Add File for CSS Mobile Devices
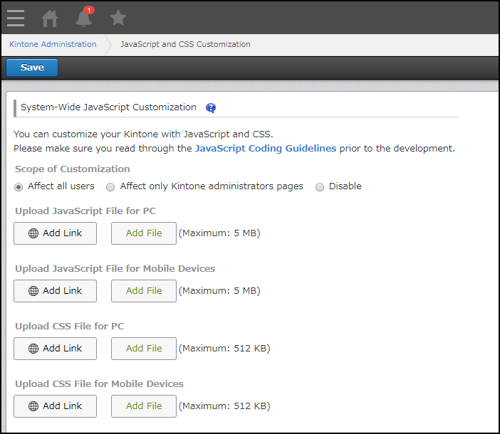Image resolution: width=500 pixels, height=434 pixels. (x=144, y=406)
